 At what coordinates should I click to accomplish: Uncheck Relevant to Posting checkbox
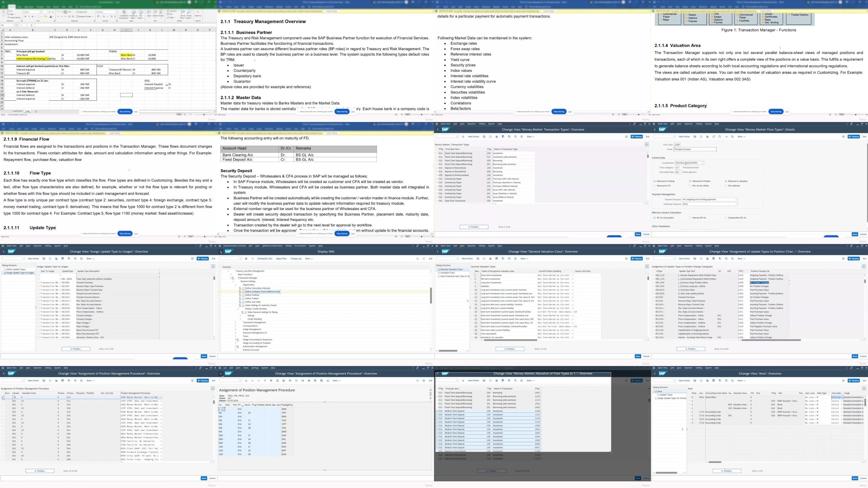654,181
